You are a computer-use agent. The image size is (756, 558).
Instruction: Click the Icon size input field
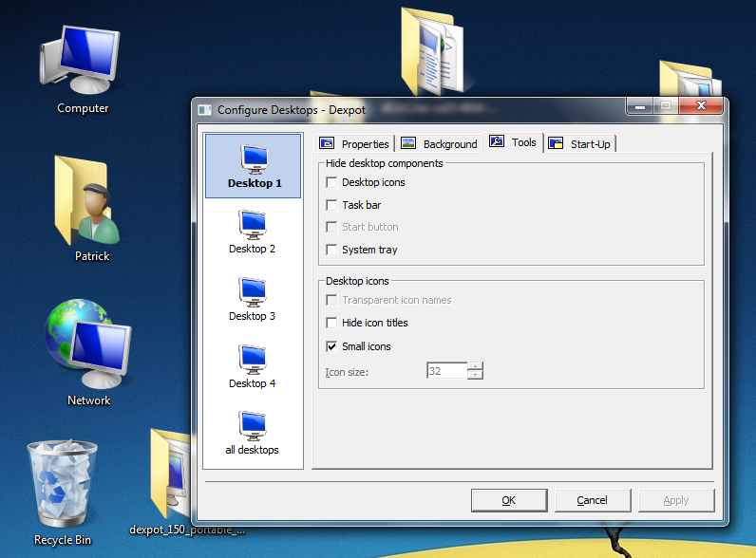coord(447,370)
